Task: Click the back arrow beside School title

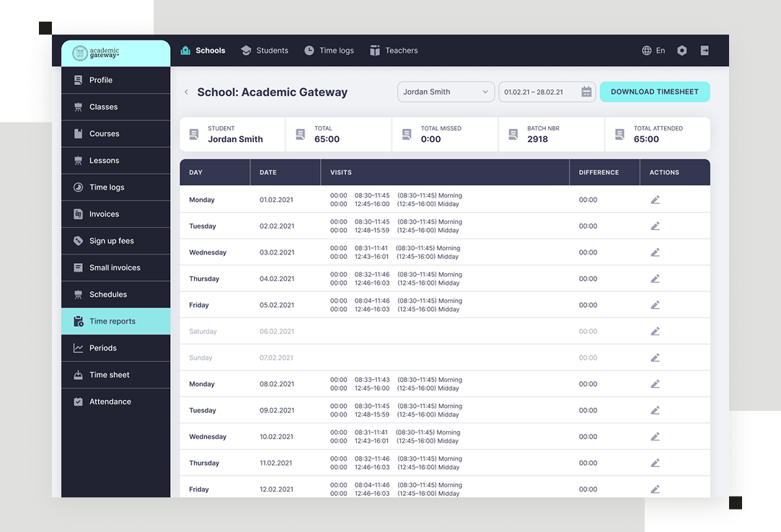Action: [186, 92]
